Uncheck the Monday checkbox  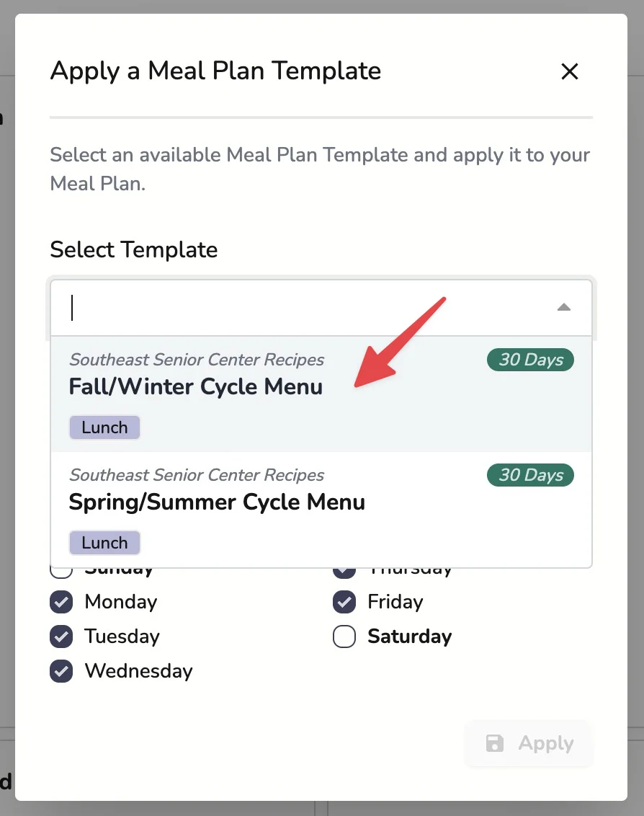61,602
